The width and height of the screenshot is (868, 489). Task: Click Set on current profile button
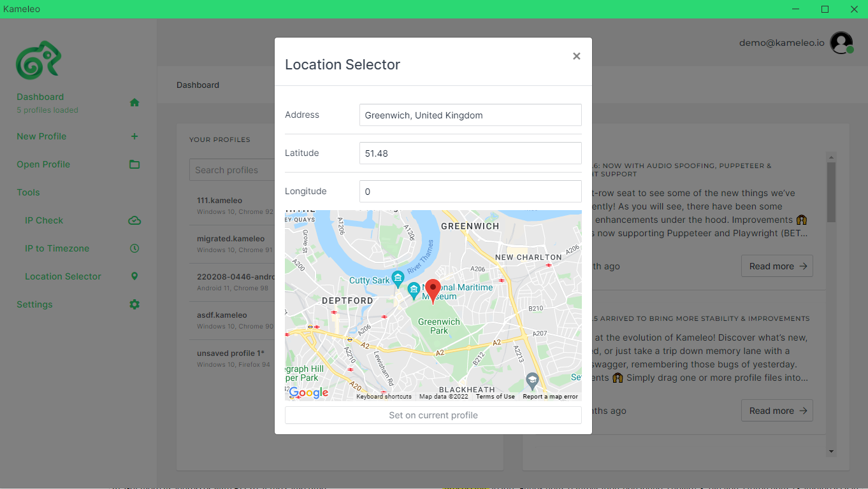point(433,415)
